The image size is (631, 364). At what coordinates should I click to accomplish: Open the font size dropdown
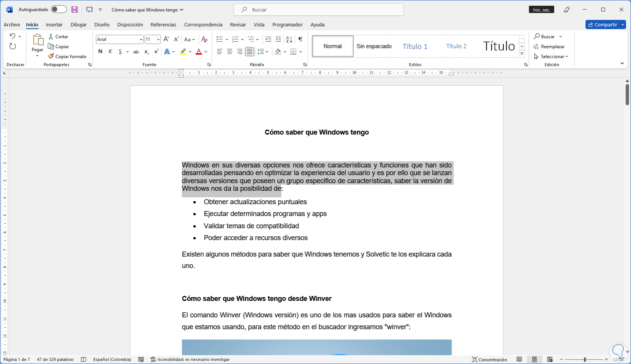click(x=158, y=39)
